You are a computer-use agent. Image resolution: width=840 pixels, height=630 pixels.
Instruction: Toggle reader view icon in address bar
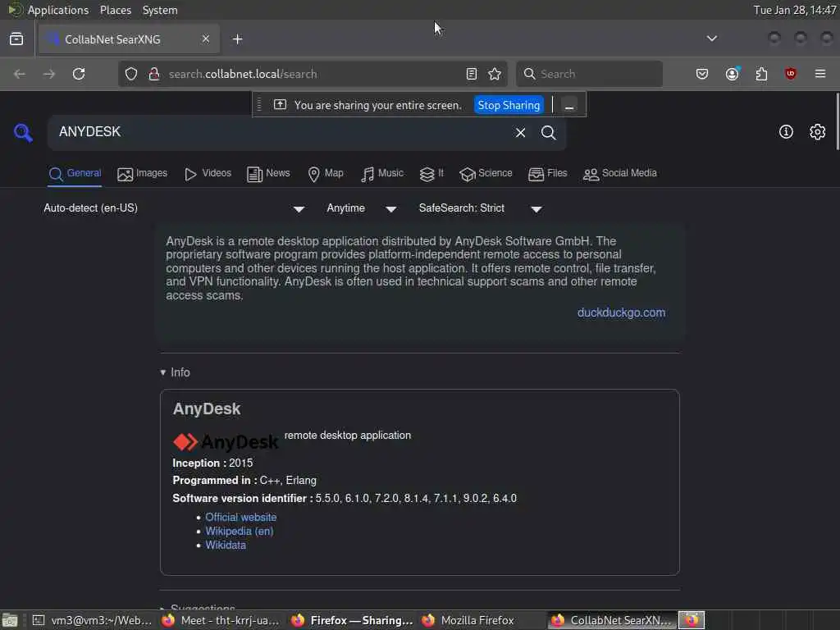click(472, 74)
